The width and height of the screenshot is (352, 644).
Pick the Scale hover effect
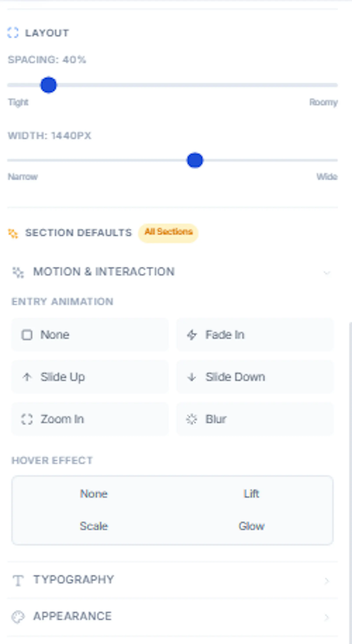94,526
